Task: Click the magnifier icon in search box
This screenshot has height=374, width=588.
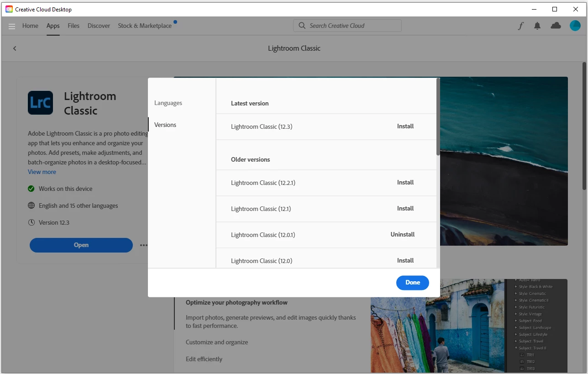Action: click(x=302, y=26)
